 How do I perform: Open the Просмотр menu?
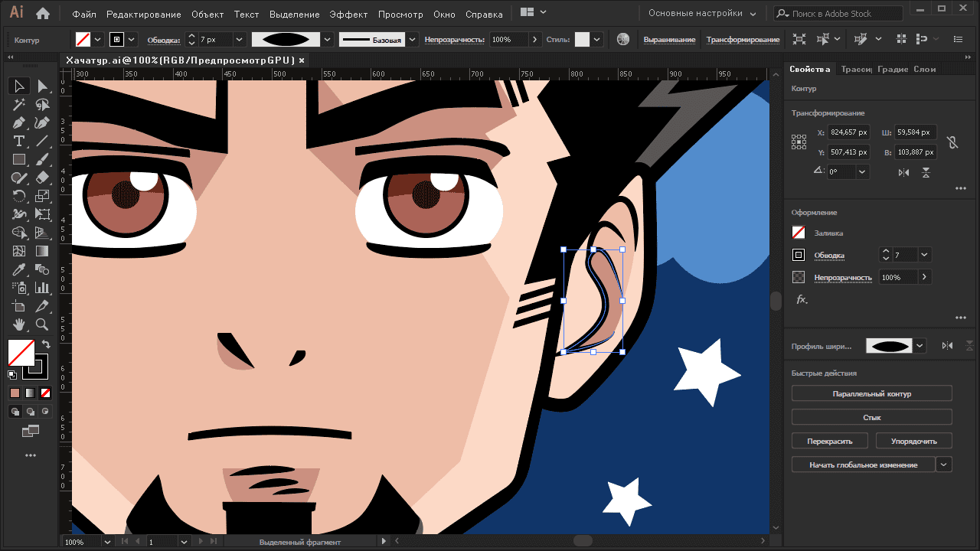(400, 14)
